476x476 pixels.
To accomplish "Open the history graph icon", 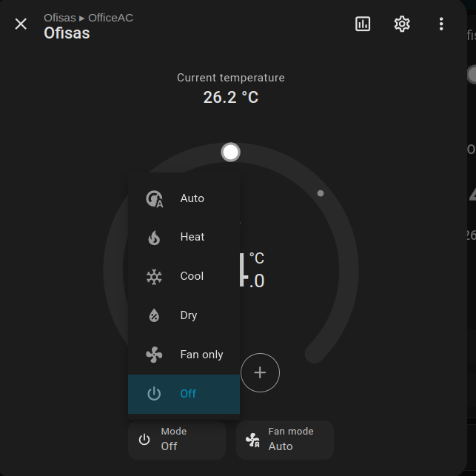I will click(x=363, y=24).
